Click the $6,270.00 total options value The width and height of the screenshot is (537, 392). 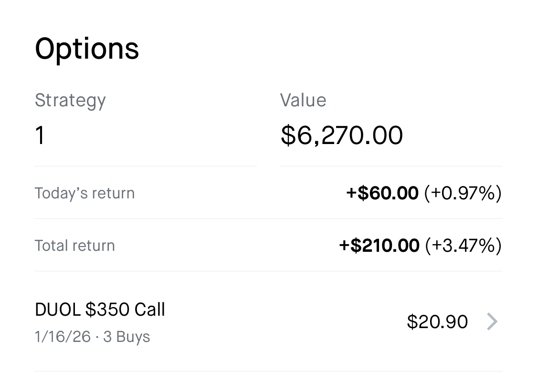(342, 135)
